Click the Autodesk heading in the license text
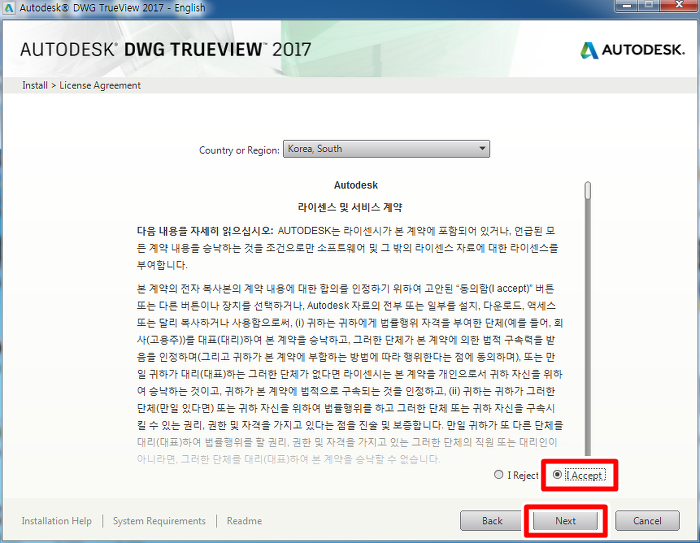This screenshot has height=543, width=700. click(x=356, y=185)
